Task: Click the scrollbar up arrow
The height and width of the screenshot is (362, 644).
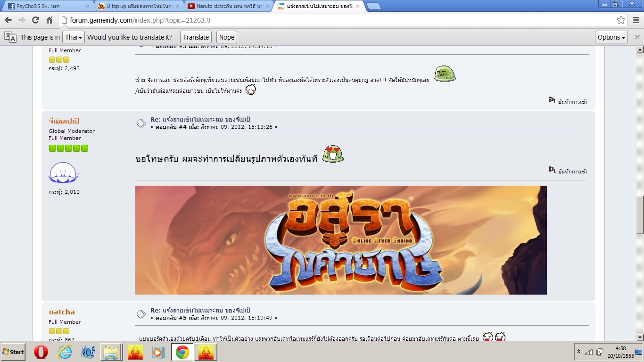Action: coord(640,49)
